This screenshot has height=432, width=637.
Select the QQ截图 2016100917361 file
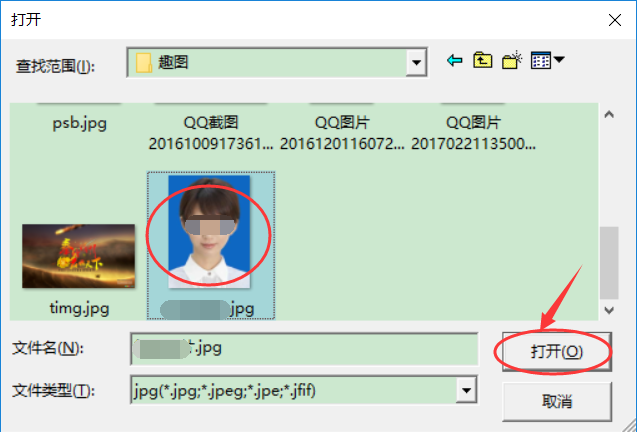point(210,133)
